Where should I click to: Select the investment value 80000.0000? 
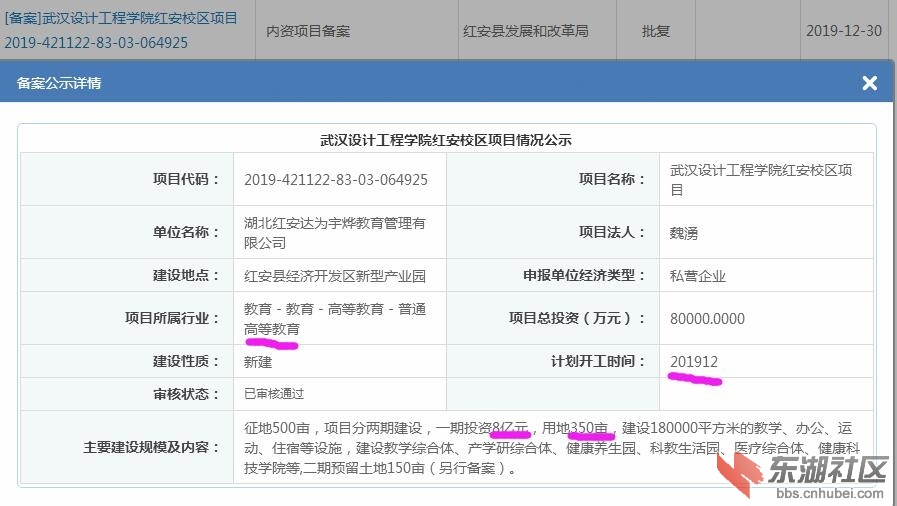click(707, 318)
